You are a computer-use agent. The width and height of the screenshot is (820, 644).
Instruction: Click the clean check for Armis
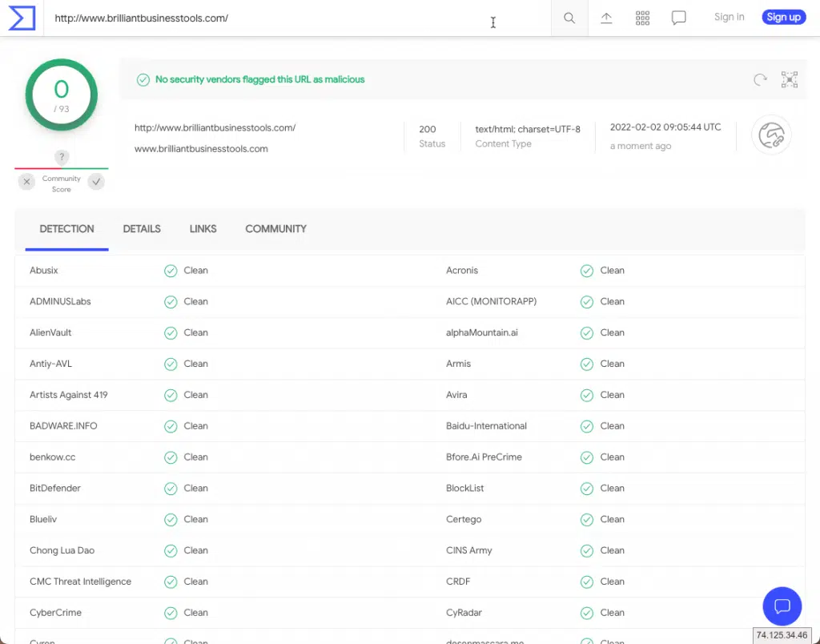(587, 364)
